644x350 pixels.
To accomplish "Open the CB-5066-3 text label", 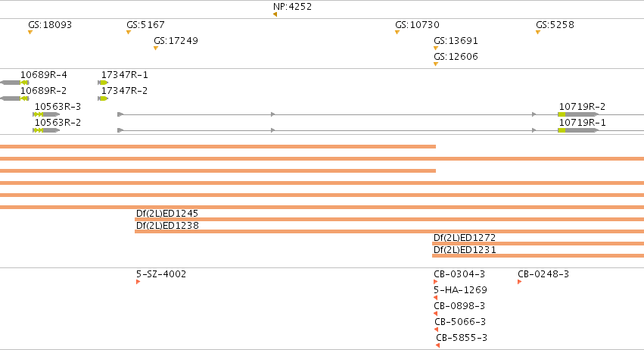I will (x=460, y=322).
